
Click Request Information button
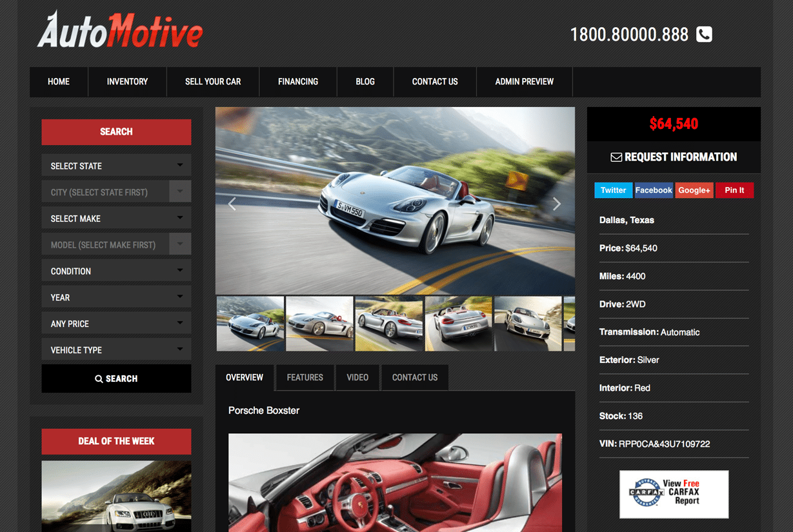(674, 157)
